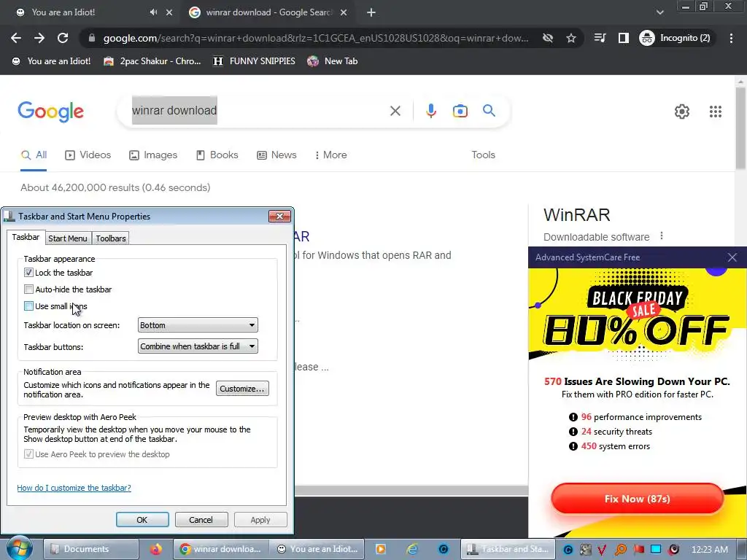Open the You are an Idiot taskbar button

(317, 549)
